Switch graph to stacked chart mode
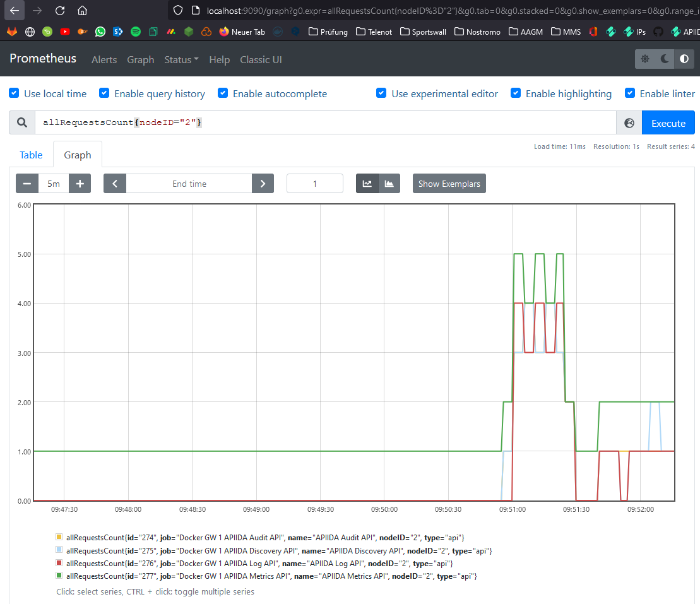 pos(389,184)
